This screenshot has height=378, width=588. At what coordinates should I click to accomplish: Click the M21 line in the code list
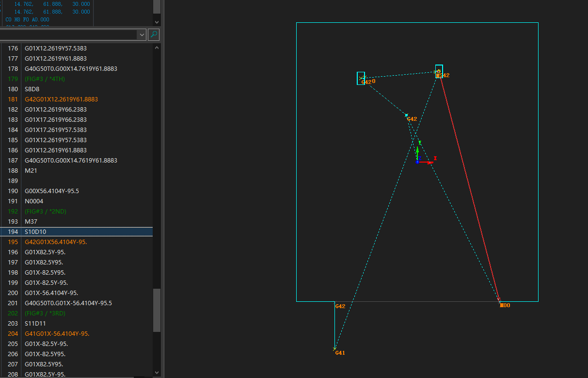(x=31, y=170)
